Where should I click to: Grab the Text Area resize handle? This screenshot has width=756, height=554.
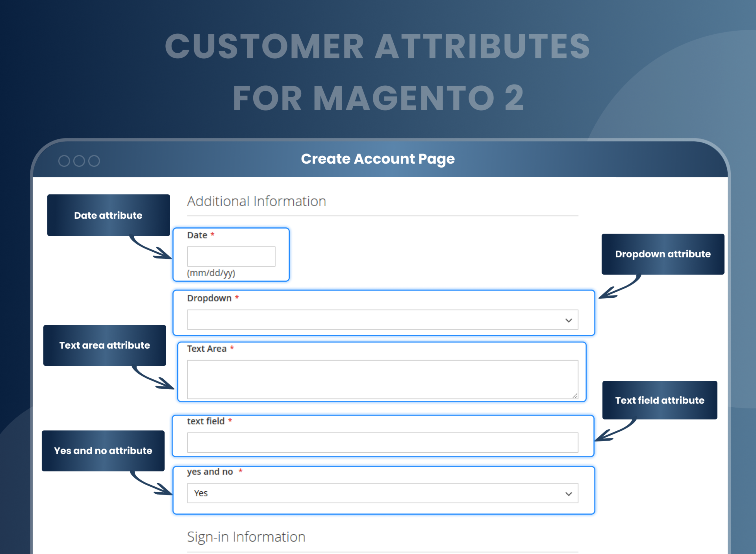pos(575,396)
